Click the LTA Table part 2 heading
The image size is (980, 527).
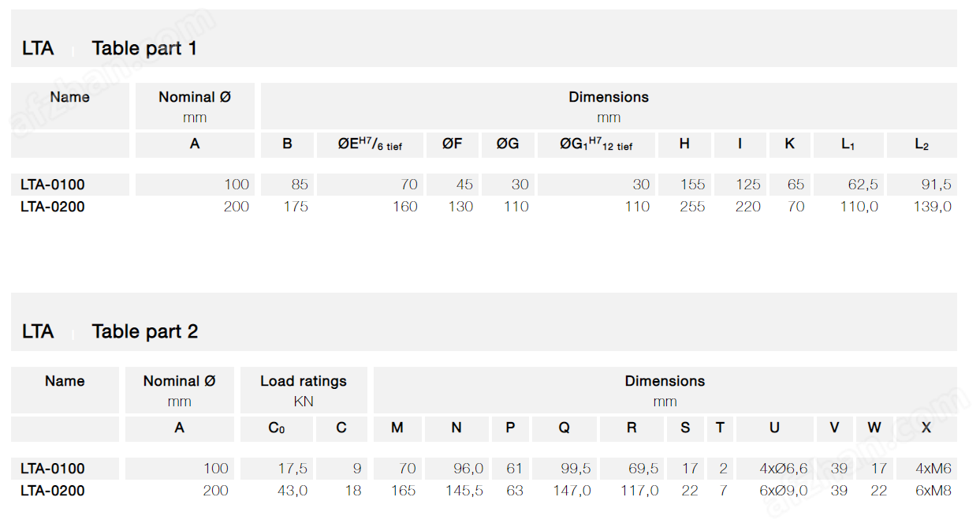tap(110, 331)
